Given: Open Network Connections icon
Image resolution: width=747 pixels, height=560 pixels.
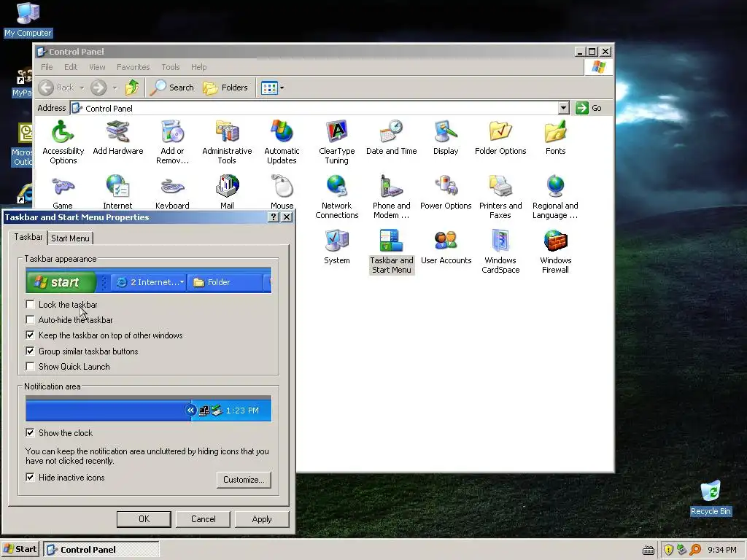Looking at the screenshot, I should coord(337,196).
